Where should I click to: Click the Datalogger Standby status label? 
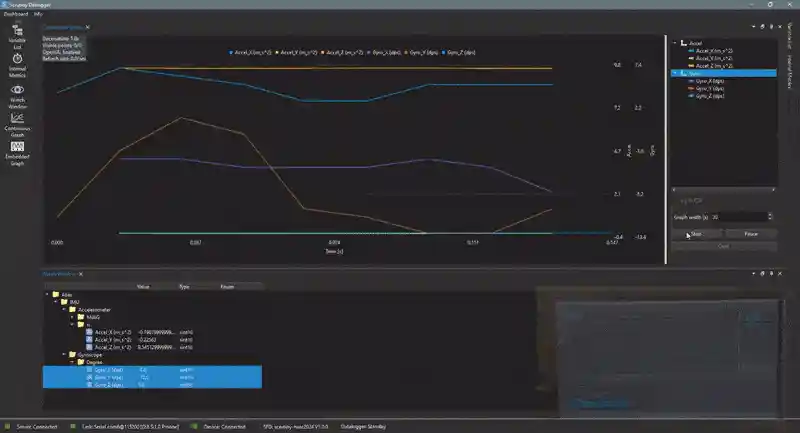coord(363,426)
